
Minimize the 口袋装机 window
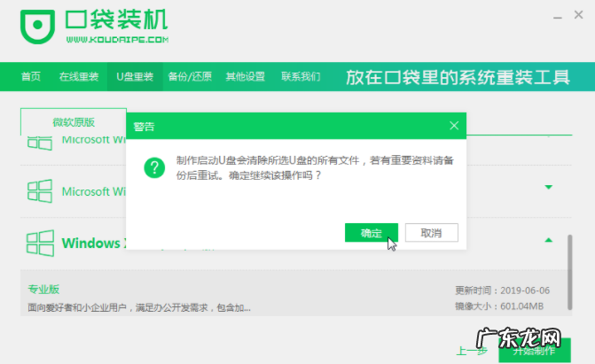pyautogui.click(x=558, y=18)
